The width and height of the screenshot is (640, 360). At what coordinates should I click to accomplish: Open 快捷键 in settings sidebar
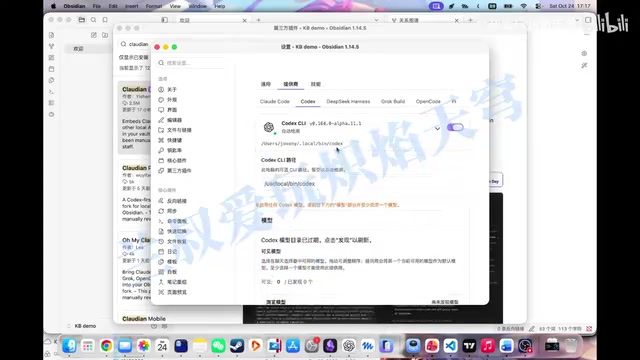pyautogui.click(x=174, y=140)
